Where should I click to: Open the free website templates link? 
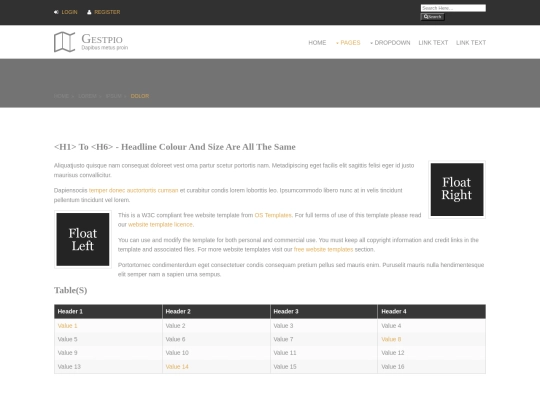click(323, 249)
